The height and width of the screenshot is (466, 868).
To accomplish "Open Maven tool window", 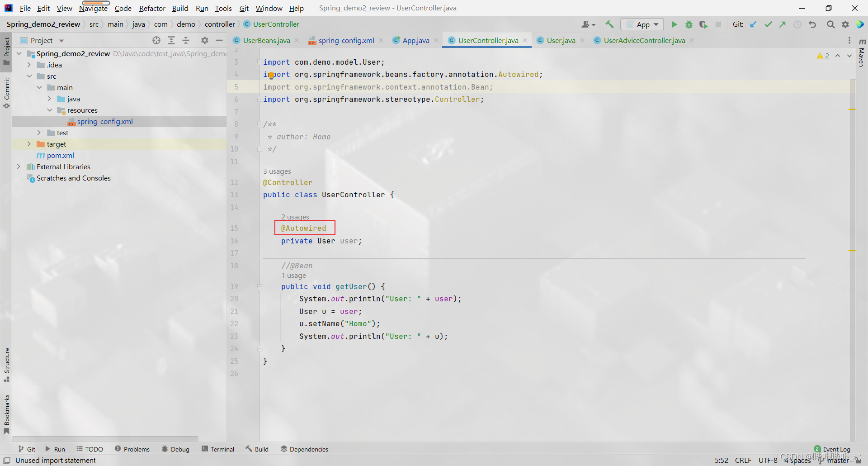I will coord(862,52).
